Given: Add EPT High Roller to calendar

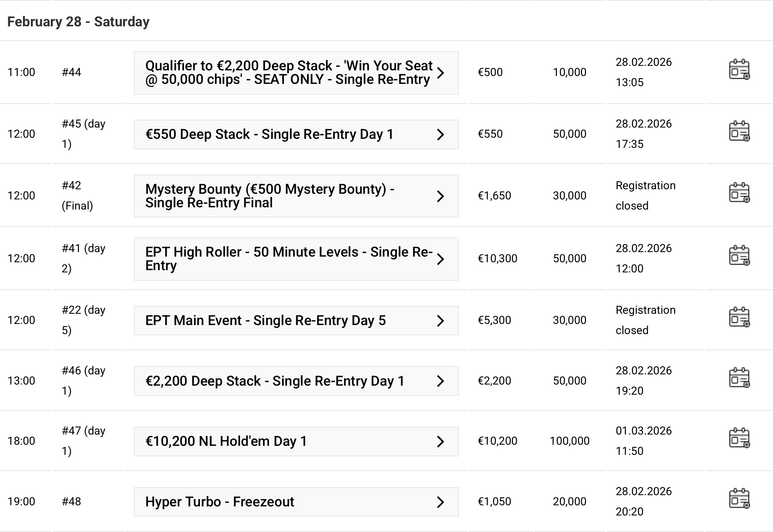Looking at the screenshot, I should [x=739, y=256].
